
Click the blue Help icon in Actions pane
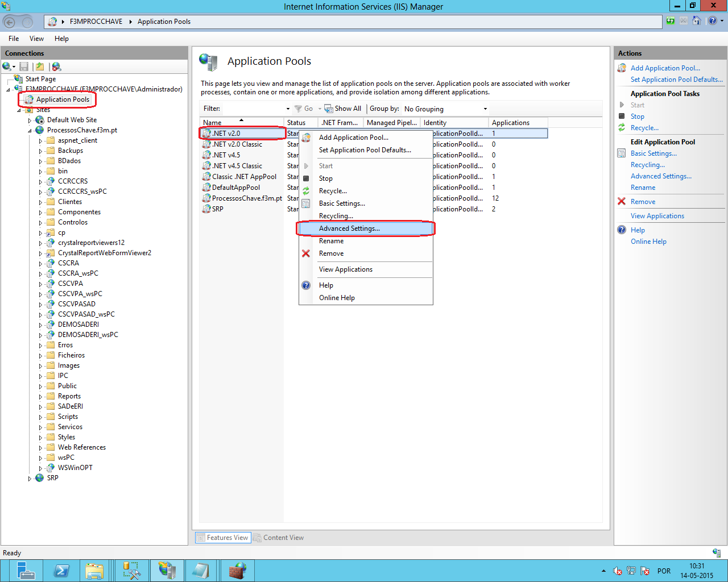click(x=622, y=230)
